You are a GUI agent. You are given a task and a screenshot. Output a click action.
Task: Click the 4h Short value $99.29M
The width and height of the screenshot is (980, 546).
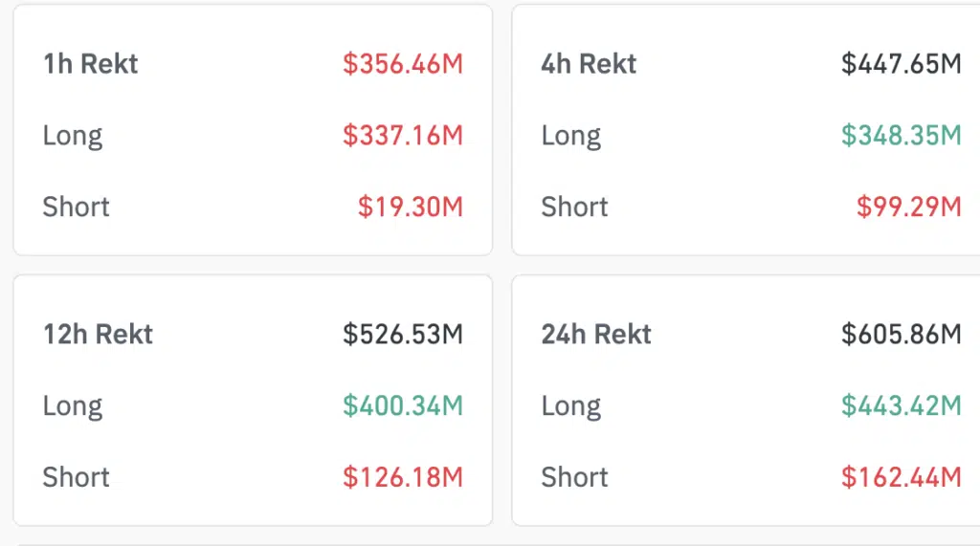point(908,207)
